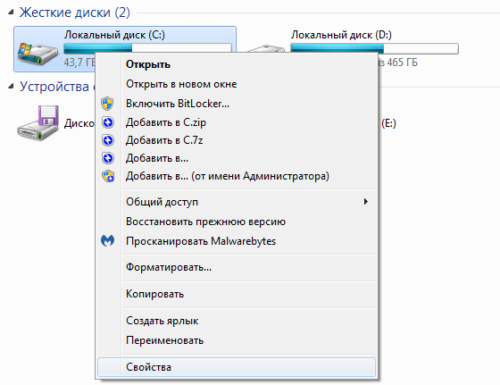
Task: Choose Открыть in the context menu
Action: pyautogui.click(x=237, y=64)
